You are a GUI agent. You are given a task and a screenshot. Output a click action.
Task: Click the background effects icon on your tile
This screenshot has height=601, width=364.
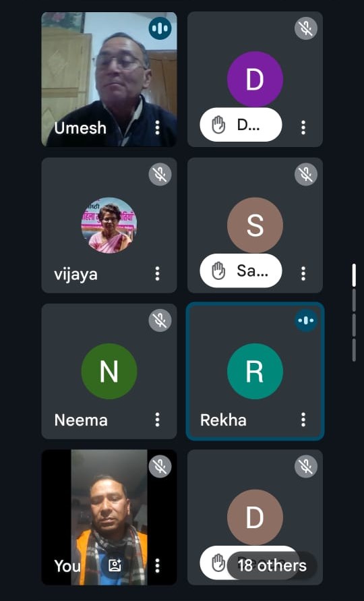point(115,565)
